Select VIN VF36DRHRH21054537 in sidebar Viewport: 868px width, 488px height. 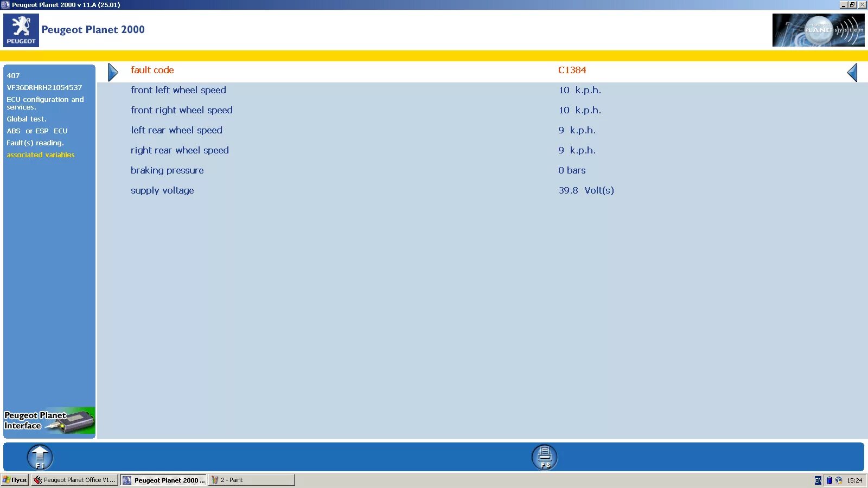[x=44, y=87]
